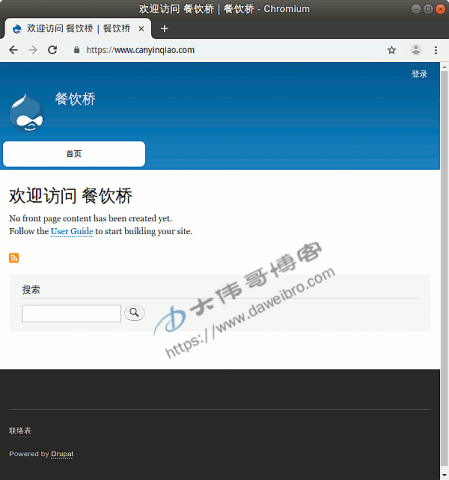Focus the 搜索 text input field
The width and height of the screenshot is (449, 480).
pos(71,313)
